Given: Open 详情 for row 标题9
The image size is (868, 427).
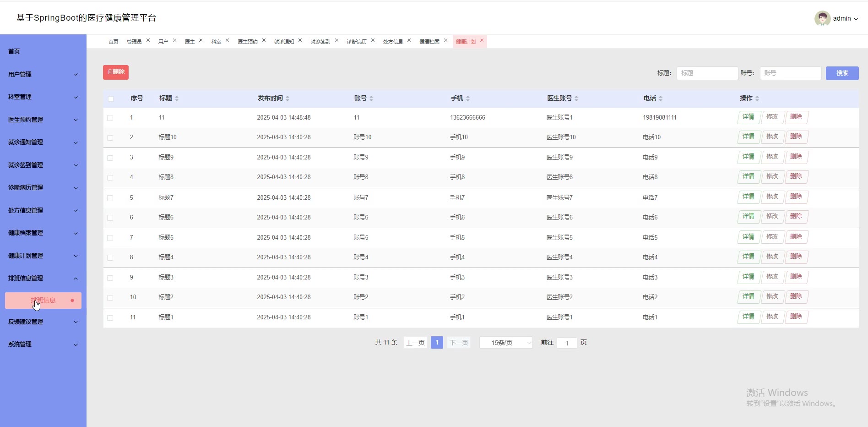Looking at the screenshot, I should pyautogui.click(x=749, y=157).
